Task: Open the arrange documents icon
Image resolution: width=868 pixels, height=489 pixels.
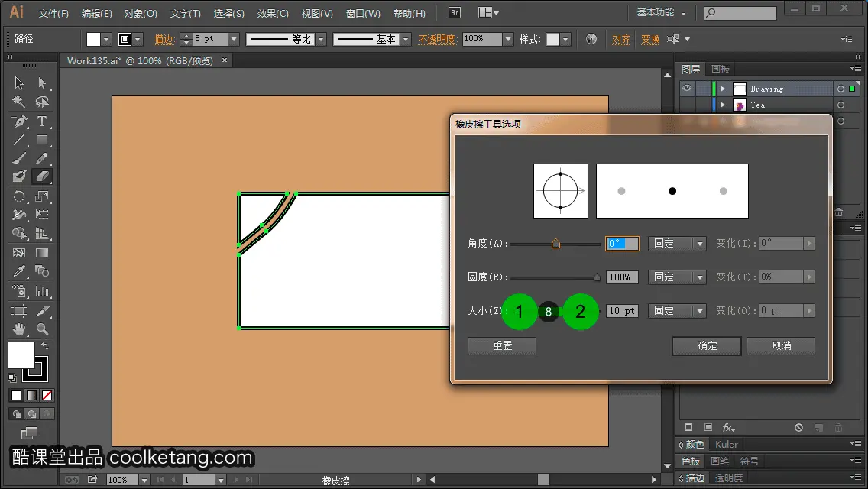Action: click(487, 12)
